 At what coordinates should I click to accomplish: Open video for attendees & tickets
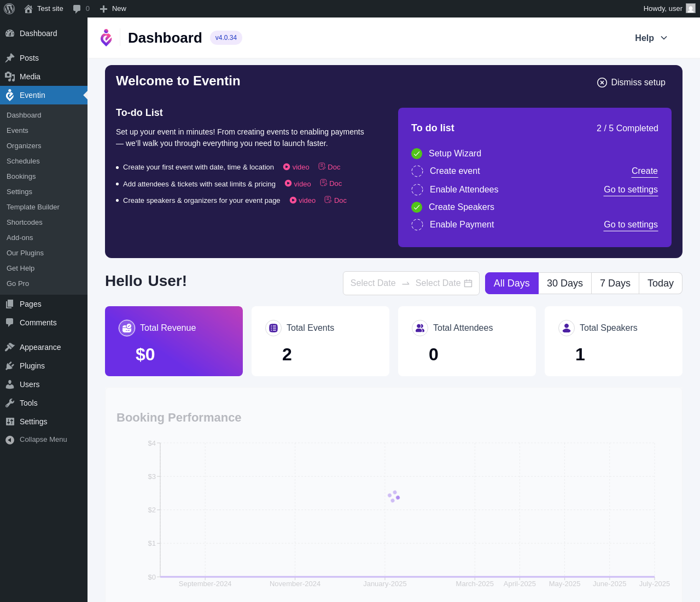pos(298,184)
